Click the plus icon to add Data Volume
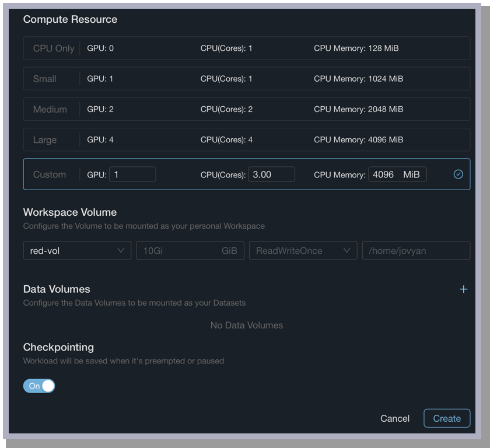The height and width of the screenshot is (448, 490). coord(463,289)
